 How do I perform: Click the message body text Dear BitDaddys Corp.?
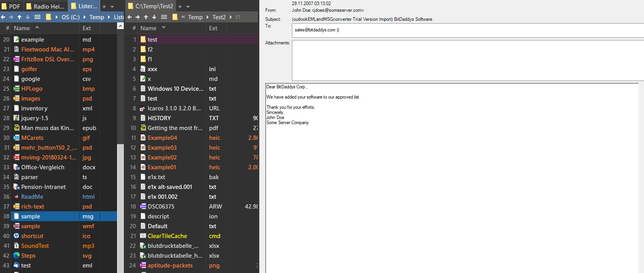click(x=287, y=87)
